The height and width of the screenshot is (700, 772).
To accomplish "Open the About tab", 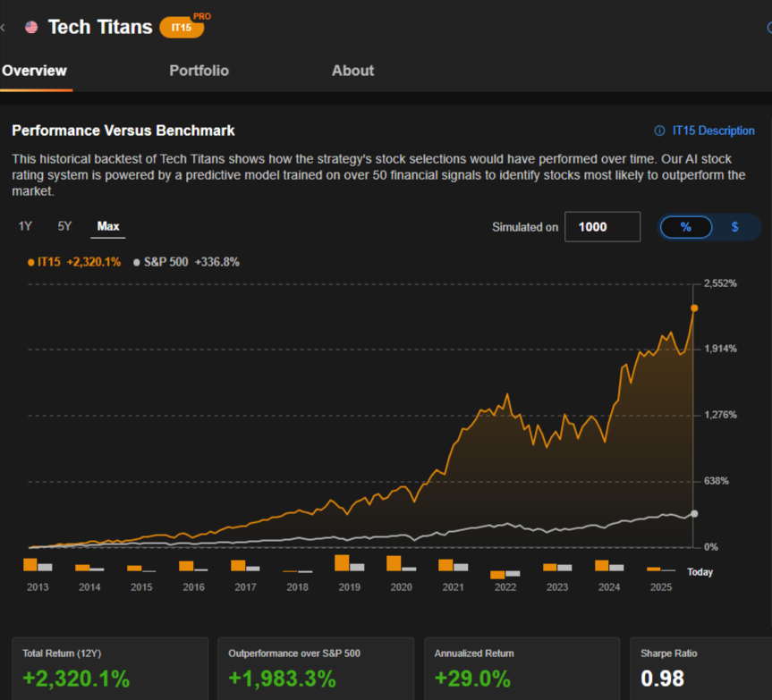I will click(352, 71).
